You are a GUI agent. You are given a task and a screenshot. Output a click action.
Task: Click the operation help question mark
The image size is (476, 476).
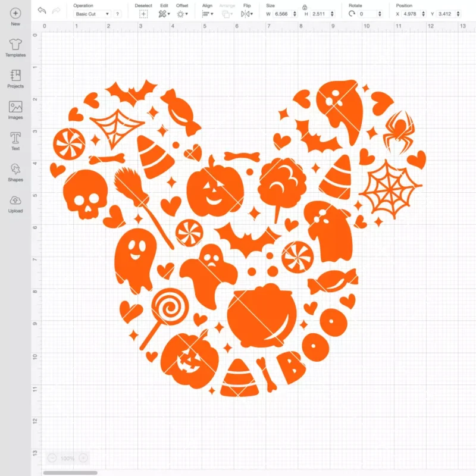[117, 14]
